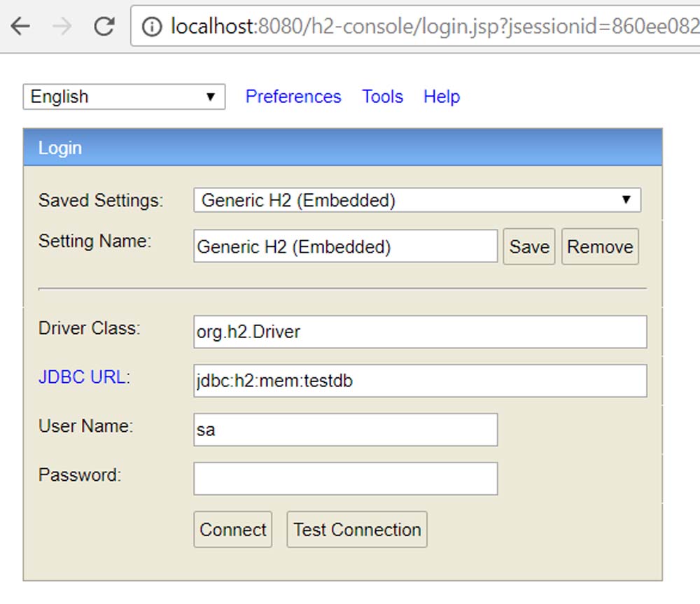Screen dimensions: 700x604
Task: Expand the Saved Settings dropdown
Action: pyautogui.click(x=416, y=200)
